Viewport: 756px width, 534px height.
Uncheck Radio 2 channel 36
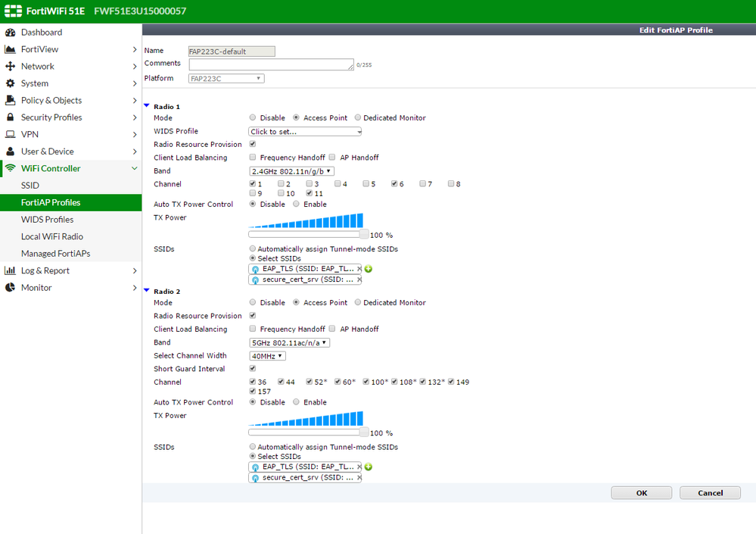pos(253,381)
